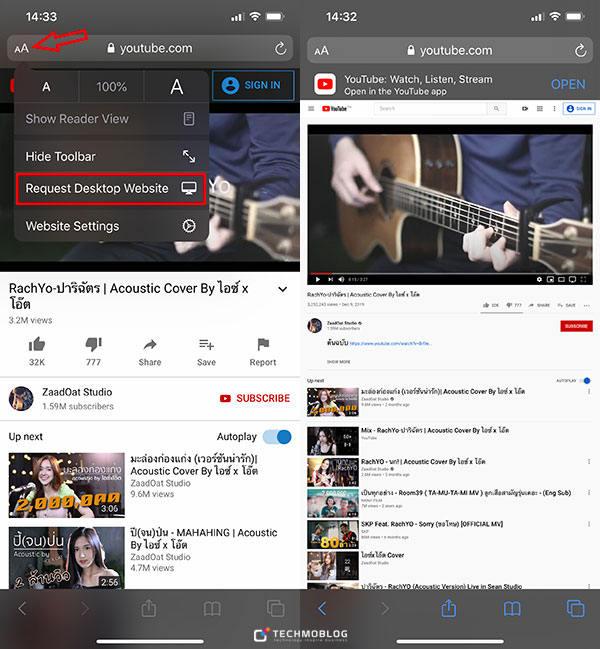Image resolution: width=600 pixels, height=649 pixels.
Task: Tap the thumbs up Like icon
Action: pos(37,344)
